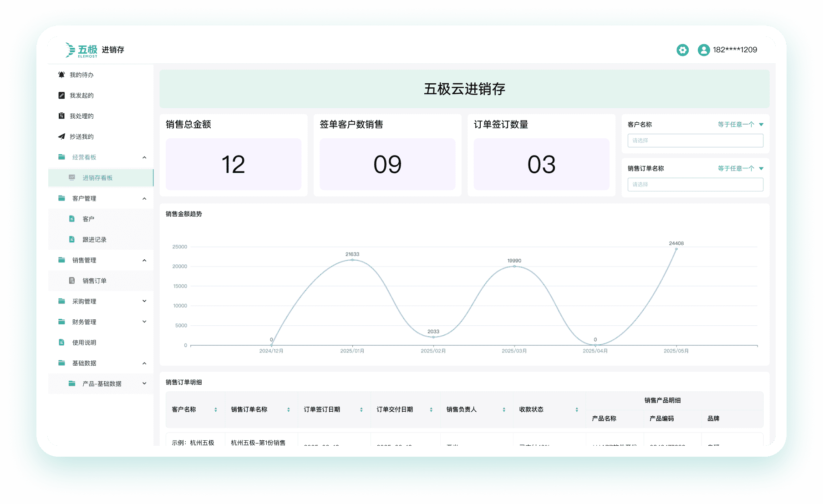The image size is (823, 504).
Task: Open 使用说明 menu item
Action: click(101, 342)
